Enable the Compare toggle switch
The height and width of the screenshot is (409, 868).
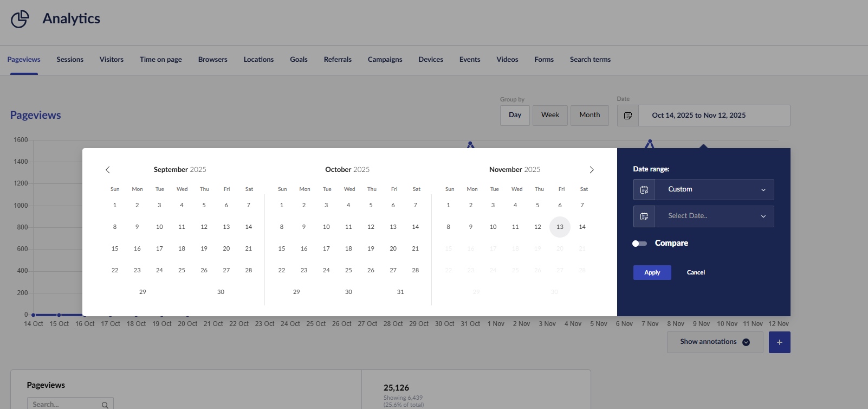click(x=640, y=244)
